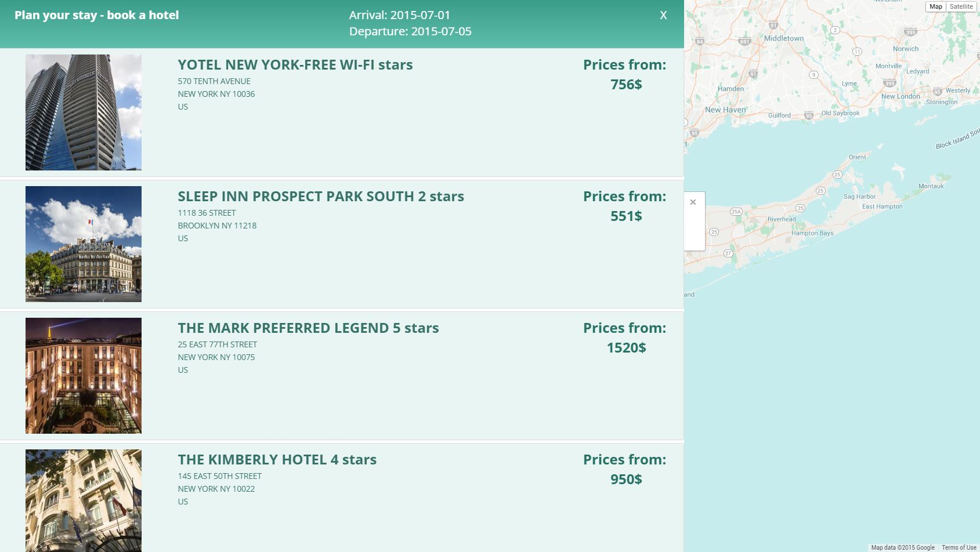This screenshot has height=552, width=980.
Task: Close the map info window popup
Action: coord(693,202)
